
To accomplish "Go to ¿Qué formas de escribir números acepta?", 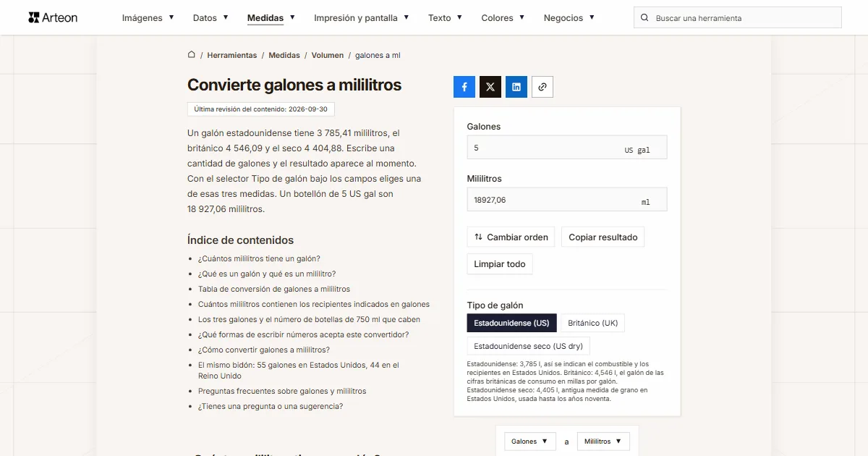I will (x=304, y=334).
